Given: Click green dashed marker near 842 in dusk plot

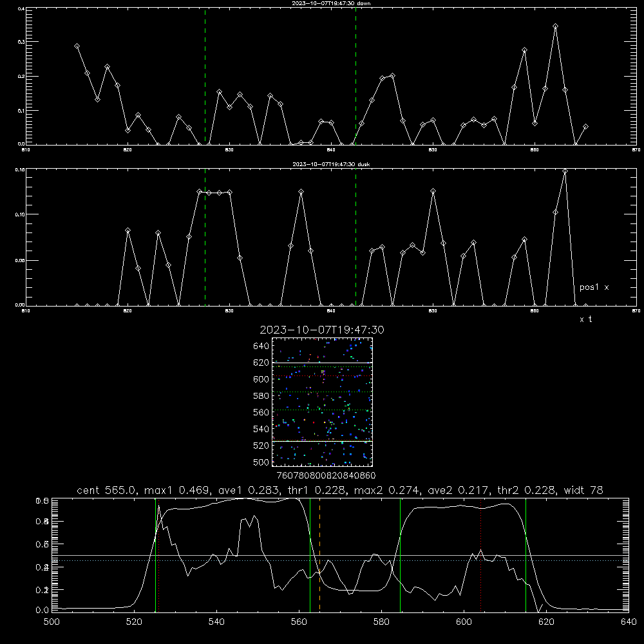Looking at the screenshot, I should point(355,237).
